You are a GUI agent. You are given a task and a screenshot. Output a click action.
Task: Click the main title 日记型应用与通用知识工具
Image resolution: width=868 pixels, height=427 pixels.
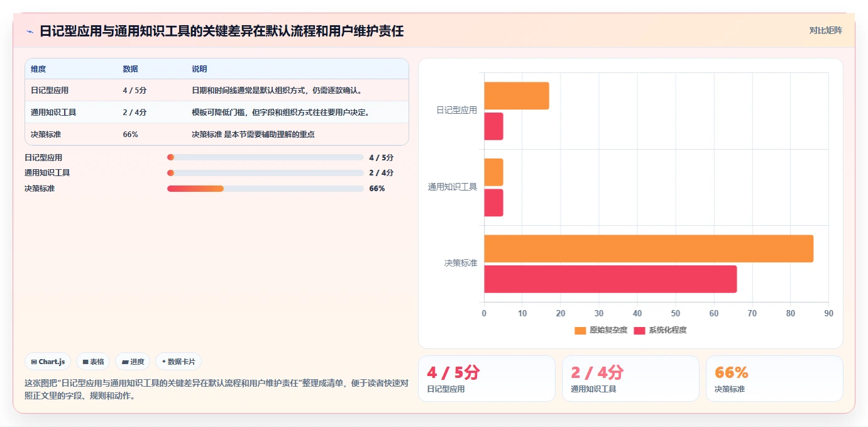[221, 31]
